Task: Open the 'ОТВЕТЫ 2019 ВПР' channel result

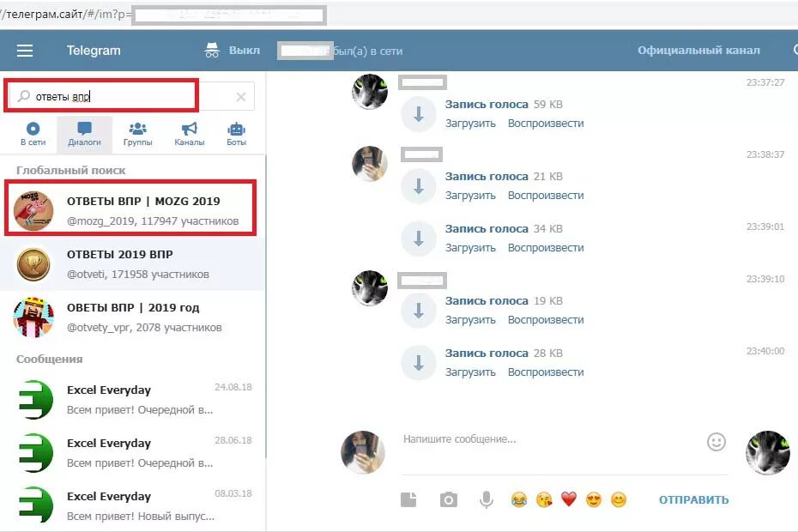Action: tap(132, 263)
